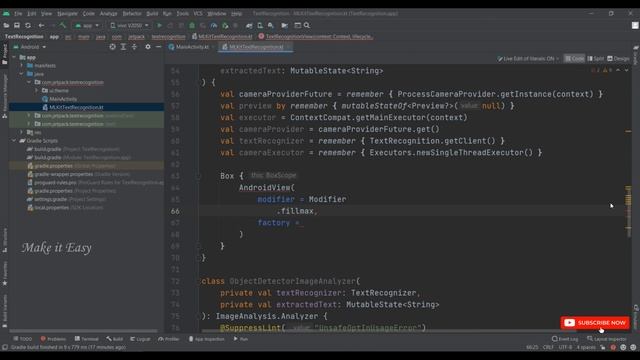The height and width of the screenshot is (360, 640).
Task: Switch editor to Design view
Action: tap(618, 59)
